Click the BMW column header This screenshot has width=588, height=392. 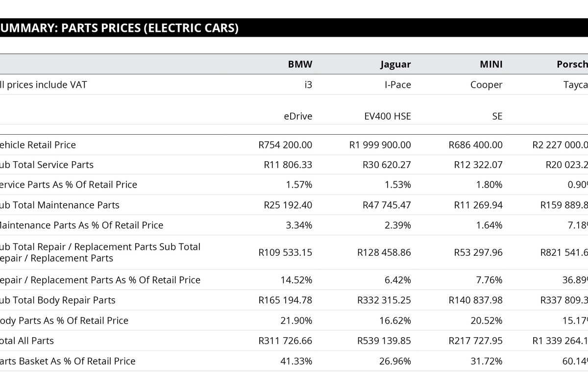[x=300, y=64]
